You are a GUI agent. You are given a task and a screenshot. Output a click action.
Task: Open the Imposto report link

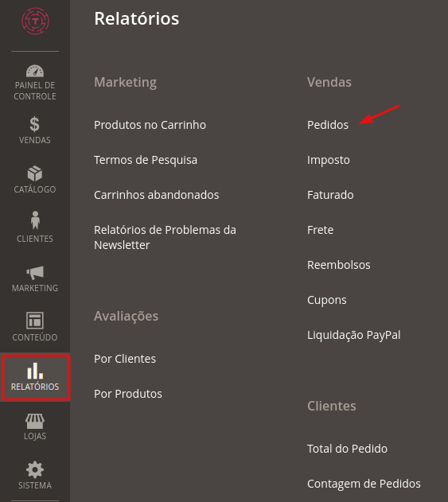328,160
